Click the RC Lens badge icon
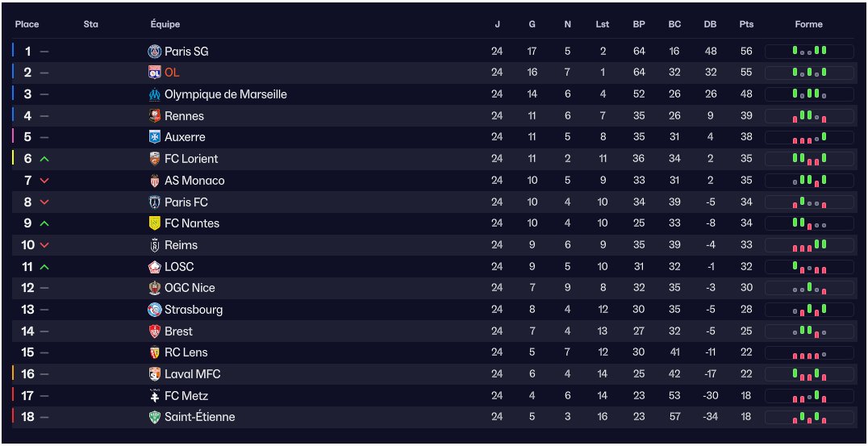 pos(155,352)
